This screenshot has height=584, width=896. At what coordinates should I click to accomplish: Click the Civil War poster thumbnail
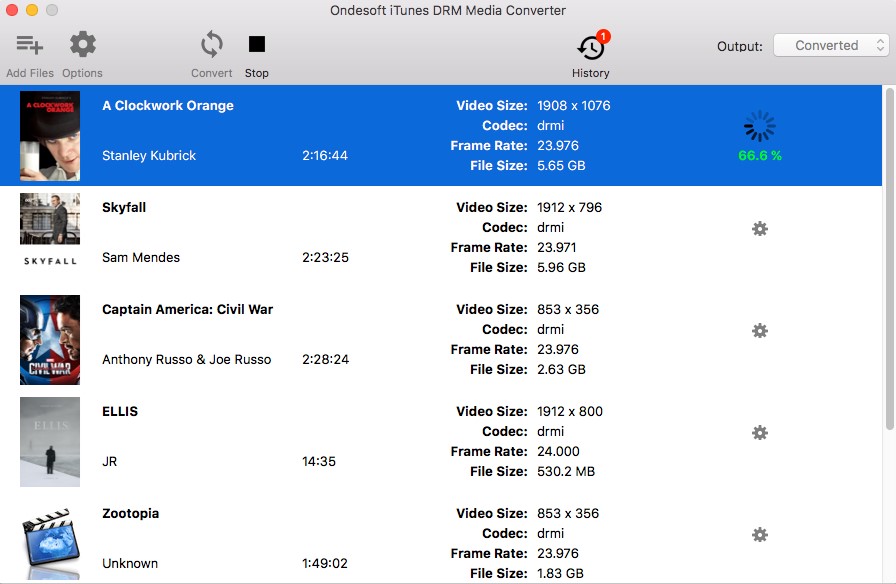(50, 340)
